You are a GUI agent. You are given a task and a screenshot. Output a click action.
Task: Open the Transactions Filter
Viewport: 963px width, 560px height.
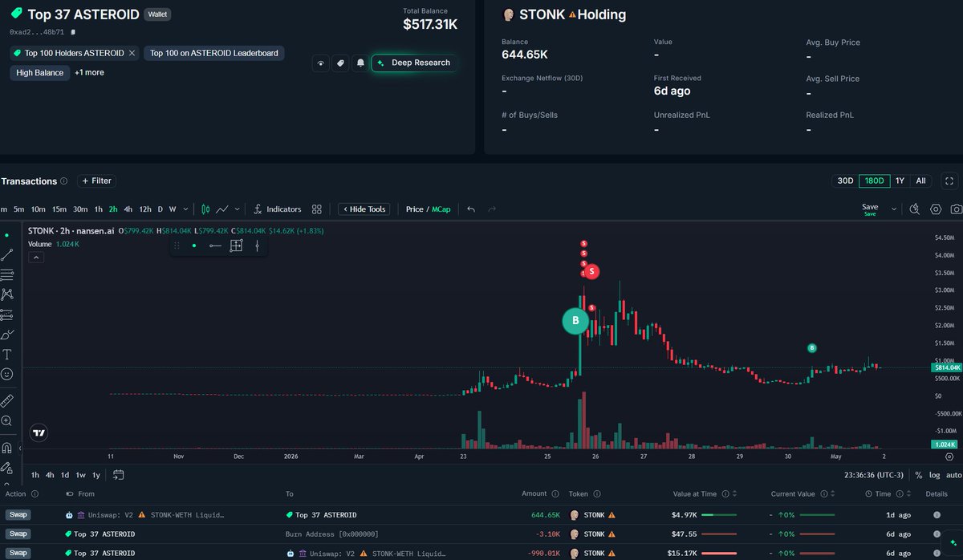tap(96, 181)
